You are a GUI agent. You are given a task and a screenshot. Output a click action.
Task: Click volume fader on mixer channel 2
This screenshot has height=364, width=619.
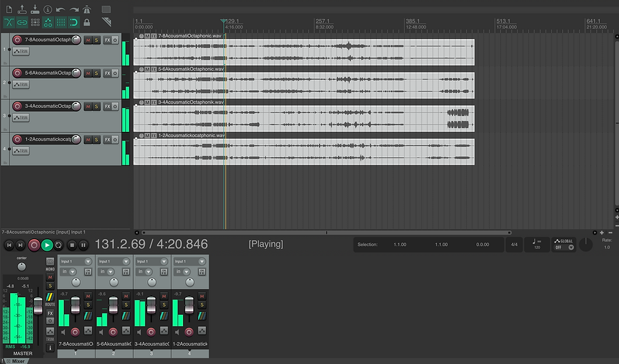(x=113, y=305)
